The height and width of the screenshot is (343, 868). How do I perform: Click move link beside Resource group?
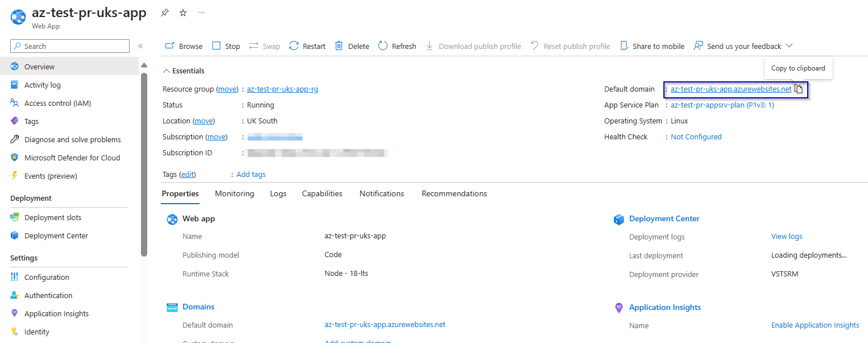point(227,89)
